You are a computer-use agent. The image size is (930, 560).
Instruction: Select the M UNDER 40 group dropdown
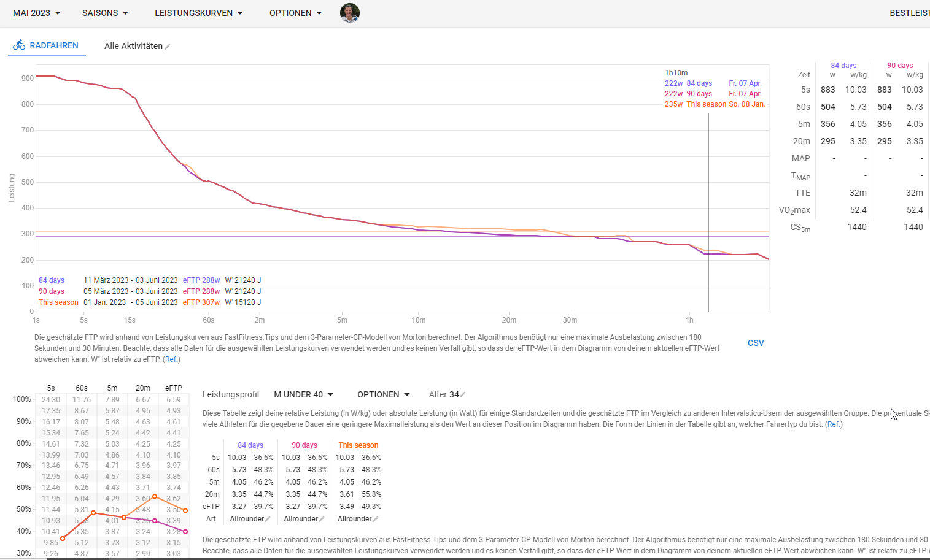[x=303, y=394]
